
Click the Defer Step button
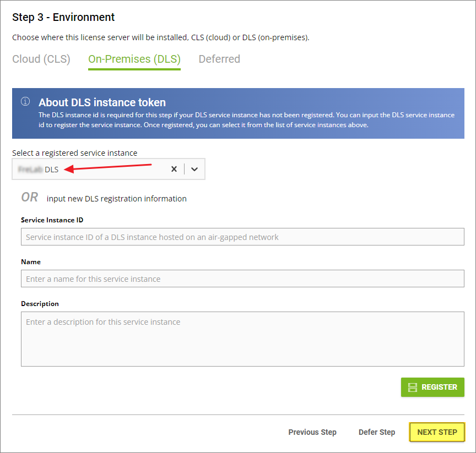(x=377, y=432)
